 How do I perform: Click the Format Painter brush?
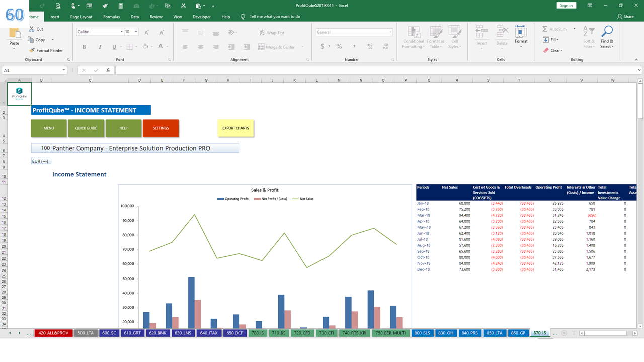point(32,50)
